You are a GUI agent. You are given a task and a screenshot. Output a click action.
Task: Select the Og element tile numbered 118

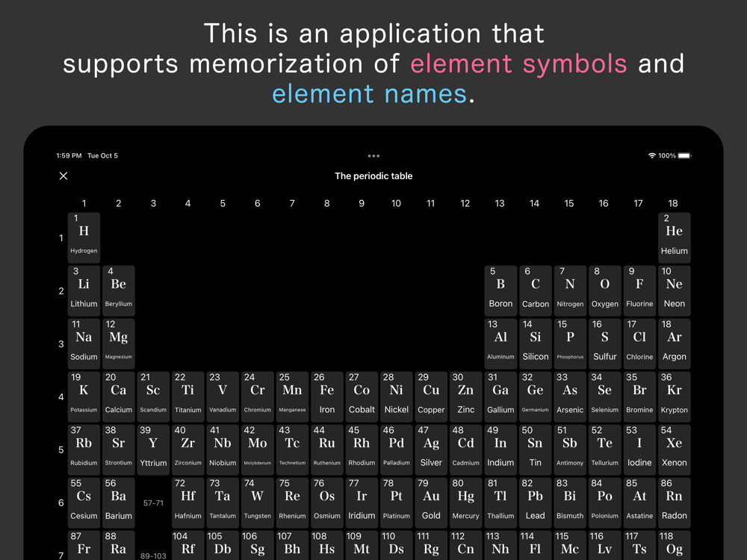point(674,545)
